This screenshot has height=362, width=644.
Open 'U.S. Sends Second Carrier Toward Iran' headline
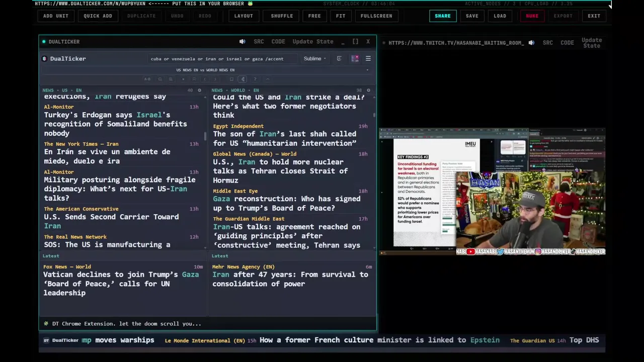(111, 221)
